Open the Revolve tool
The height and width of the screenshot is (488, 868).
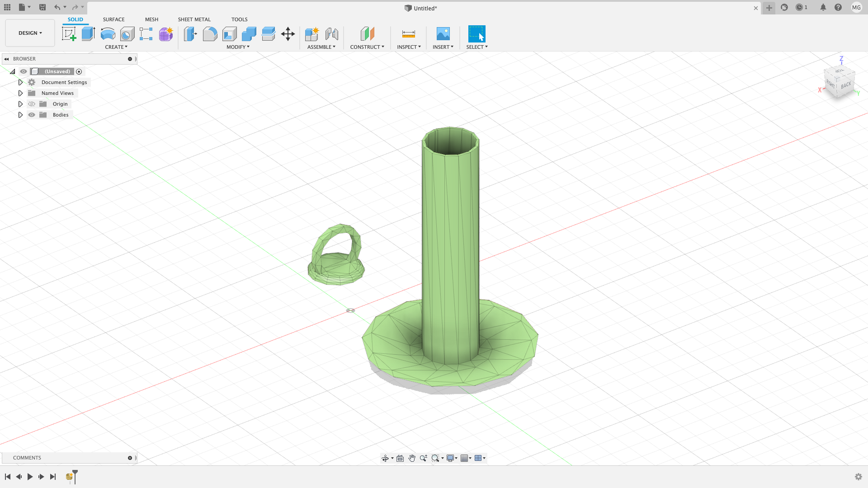[107, 34]
